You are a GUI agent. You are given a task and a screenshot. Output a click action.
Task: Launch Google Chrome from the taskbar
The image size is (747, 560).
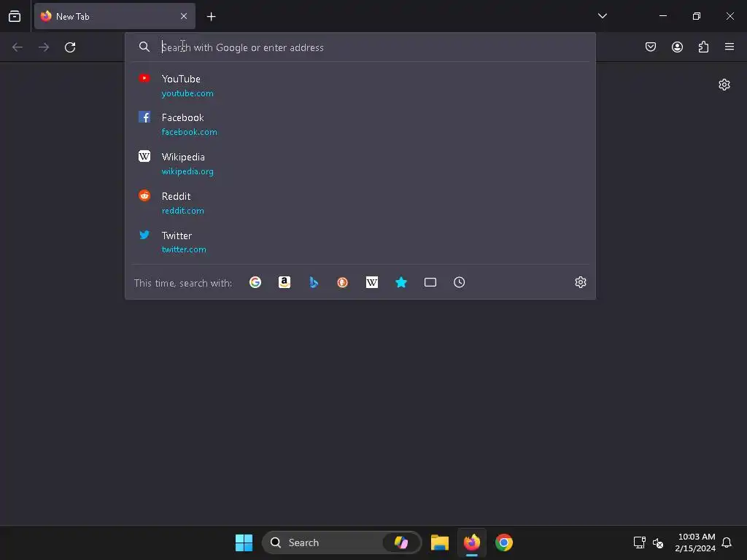[504, 542]
